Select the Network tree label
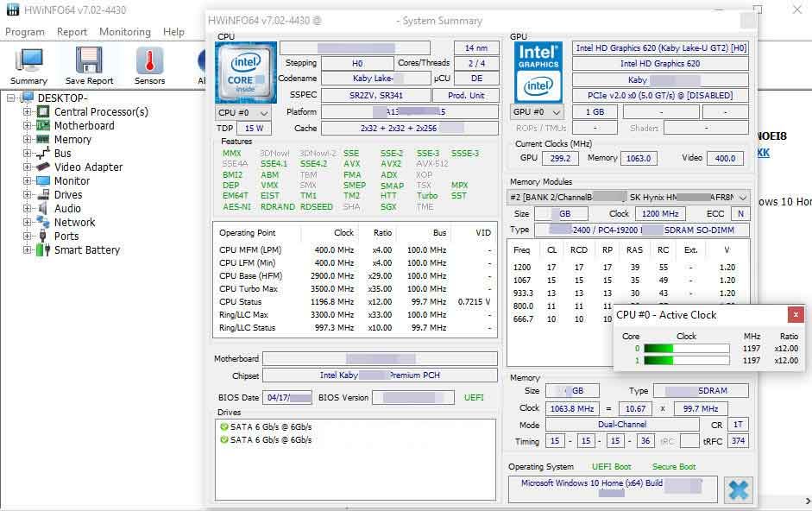The width and height of the screenshot is (812, 511). coord(74,223)
